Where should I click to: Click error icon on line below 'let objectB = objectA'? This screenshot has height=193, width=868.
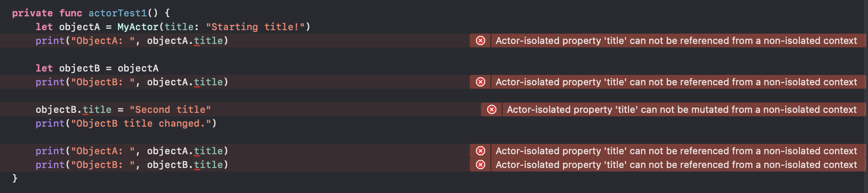click(x=480, y=82)
